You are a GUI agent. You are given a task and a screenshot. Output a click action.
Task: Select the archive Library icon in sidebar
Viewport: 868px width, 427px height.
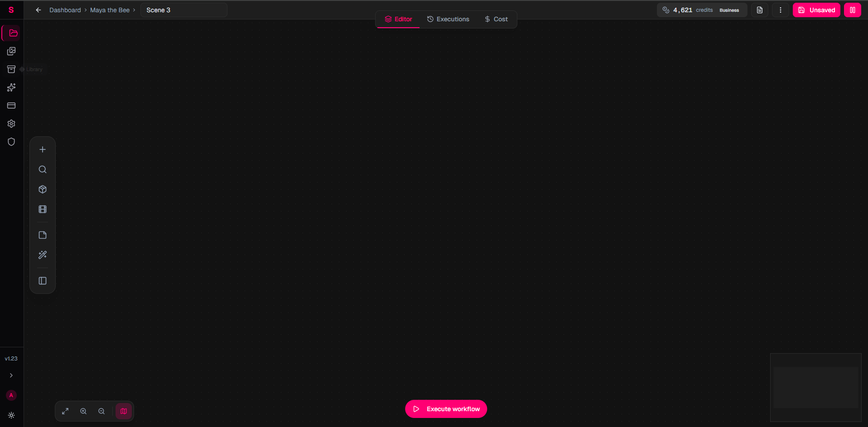(11, 69)
